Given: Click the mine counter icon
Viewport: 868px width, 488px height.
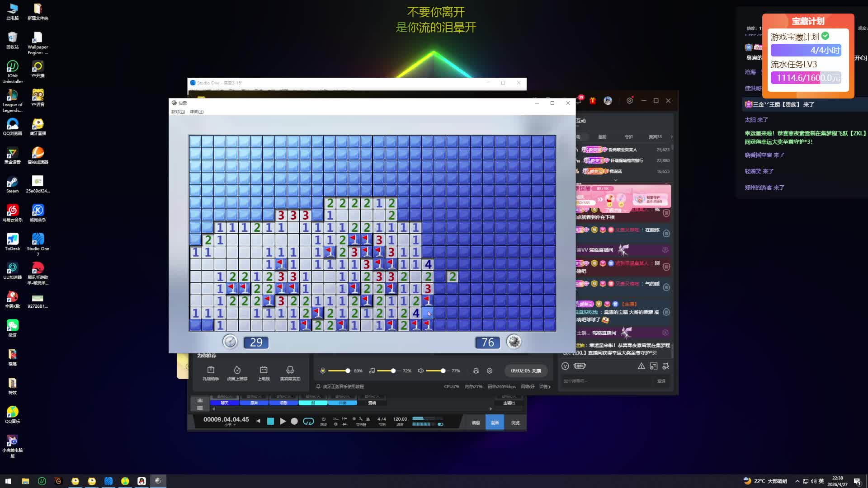Looking at the screenshot, I should coord(513,342).
